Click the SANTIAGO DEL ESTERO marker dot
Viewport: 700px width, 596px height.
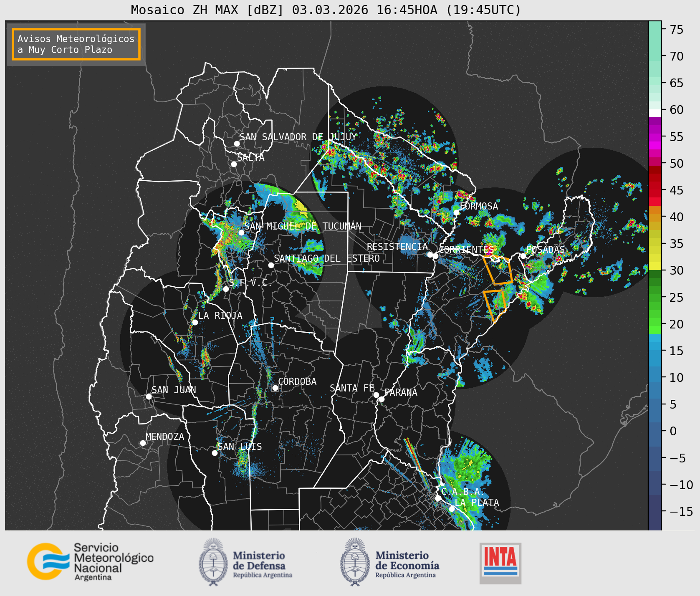pyautogui.click(x=271, y=265)
